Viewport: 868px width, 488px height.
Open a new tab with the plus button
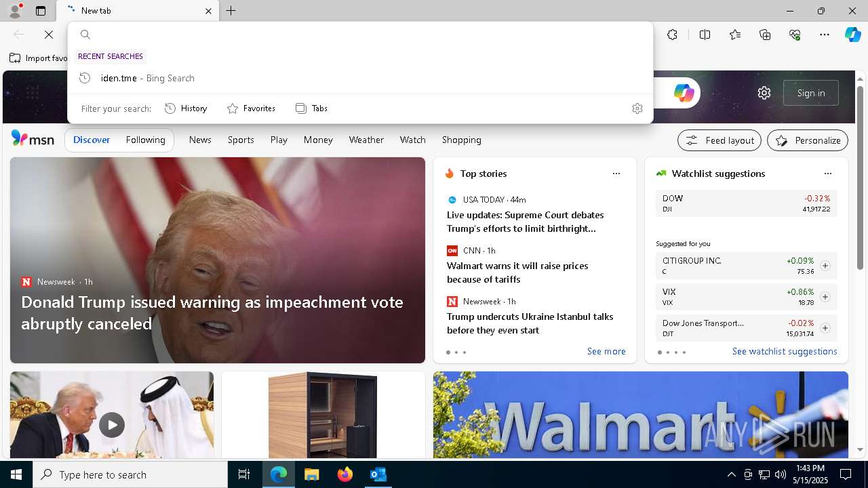231,11
